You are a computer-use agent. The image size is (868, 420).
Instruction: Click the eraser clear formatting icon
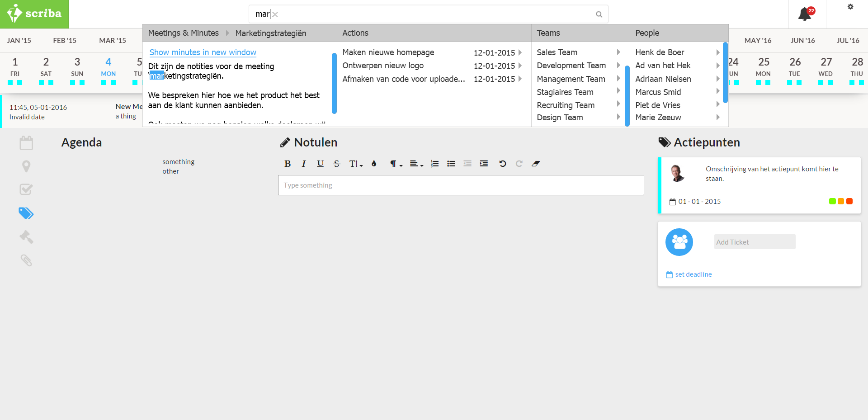point(536,164)
